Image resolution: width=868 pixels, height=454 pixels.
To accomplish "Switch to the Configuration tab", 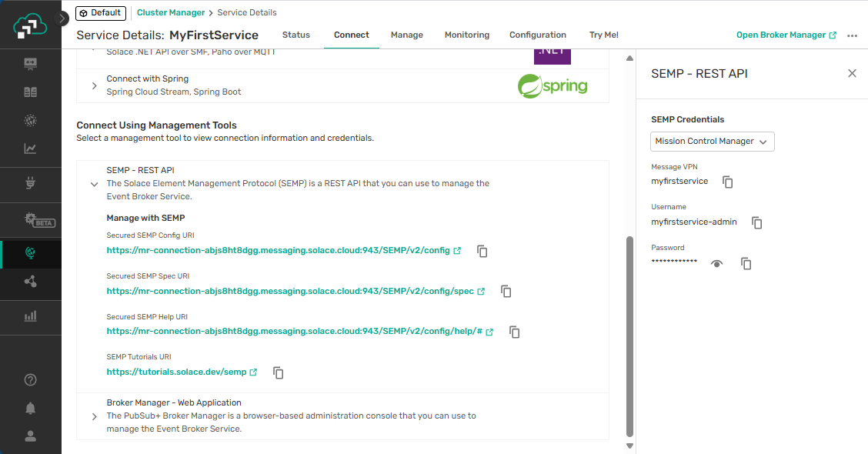I will pos(538,35).
